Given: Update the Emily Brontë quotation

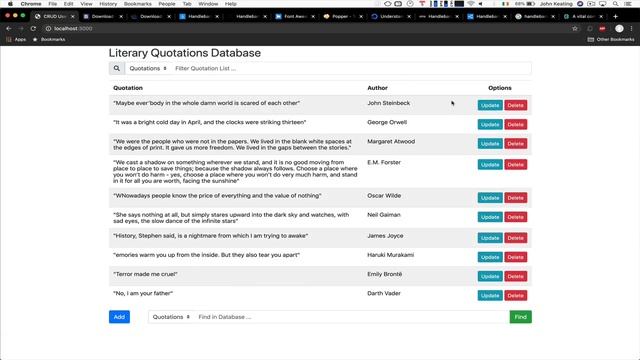Looking at the screenshot, I should [490, 276].
